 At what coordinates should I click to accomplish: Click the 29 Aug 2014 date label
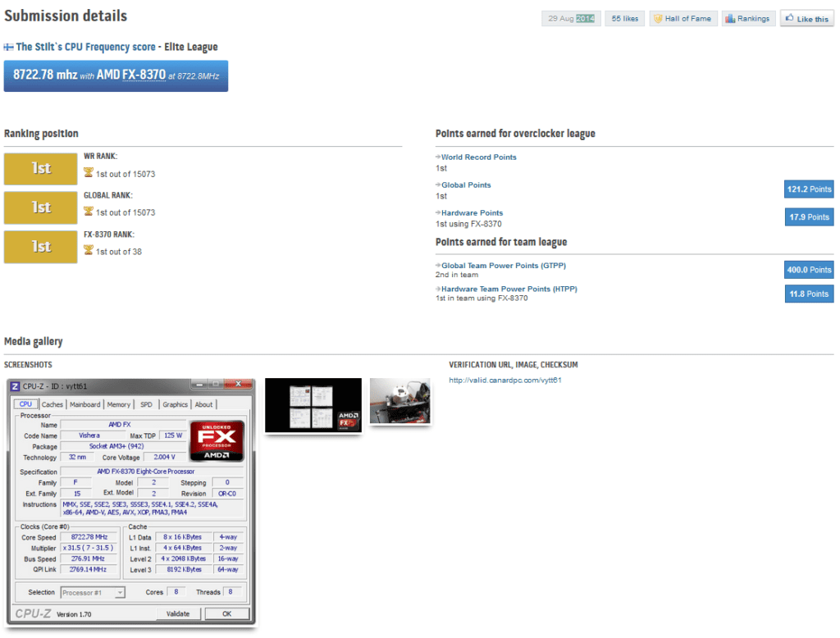click(571, 19)
